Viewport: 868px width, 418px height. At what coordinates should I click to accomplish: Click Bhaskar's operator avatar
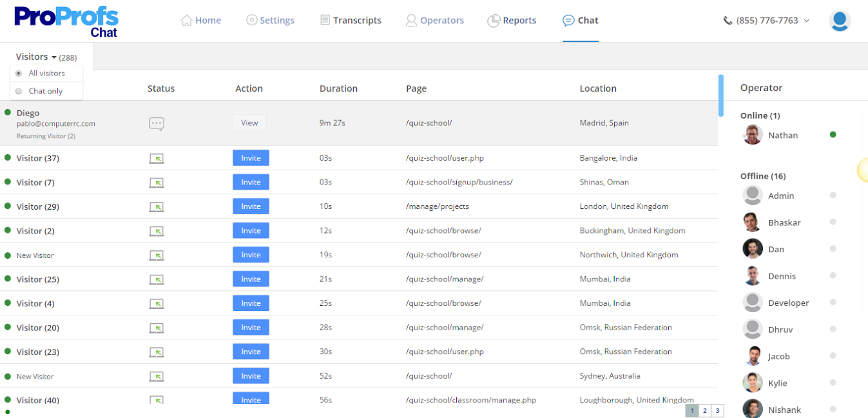pos(752,222)
